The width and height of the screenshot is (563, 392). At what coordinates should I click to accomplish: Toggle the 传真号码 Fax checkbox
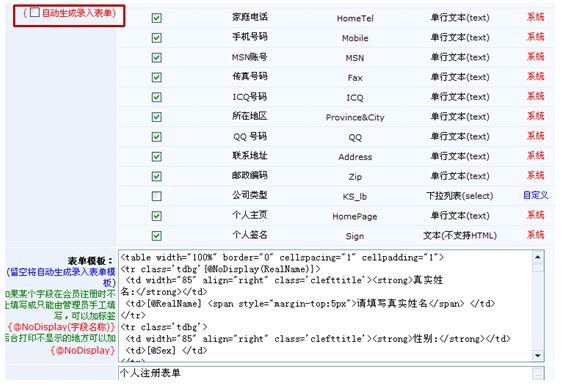click(x=157, y=77)
